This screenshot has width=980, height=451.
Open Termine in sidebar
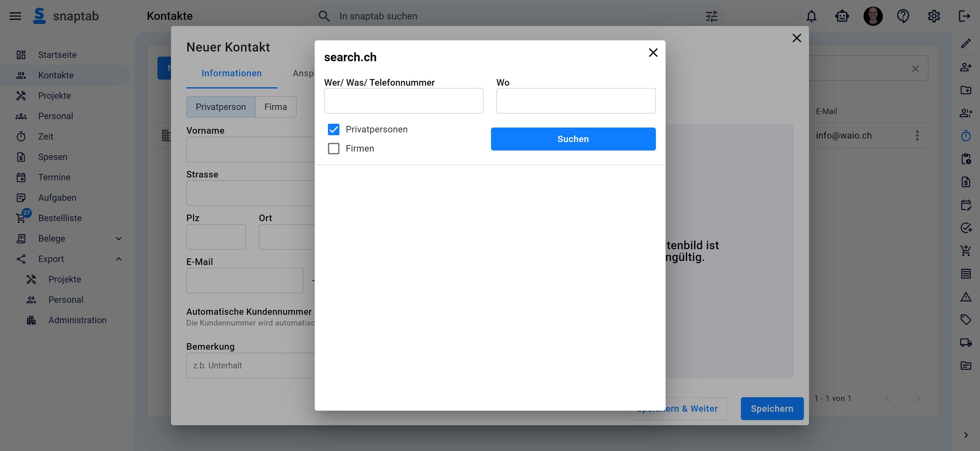[x=65, y=177]
